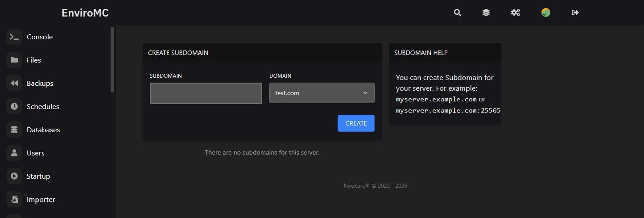Click the Nookure copyright footer text
The image size is (644, 218).
376,185
